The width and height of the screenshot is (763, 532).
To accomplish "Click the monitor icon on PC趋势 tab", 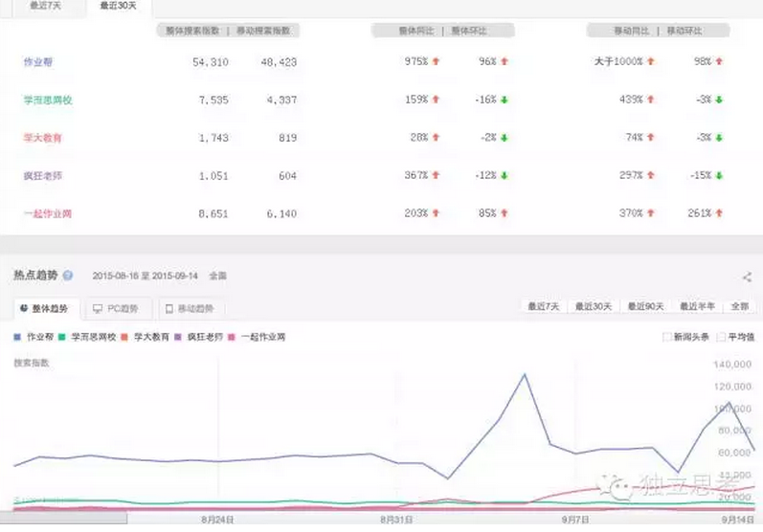I will coord(98,308).
